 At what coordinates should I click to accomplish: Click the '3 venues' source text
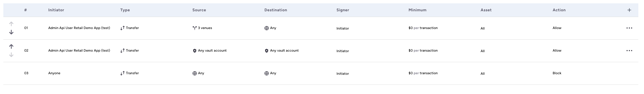click(x=205, y=28)
